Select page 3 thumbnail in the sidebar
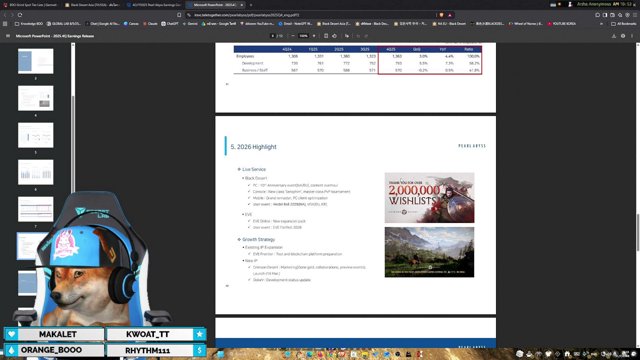 36,61
